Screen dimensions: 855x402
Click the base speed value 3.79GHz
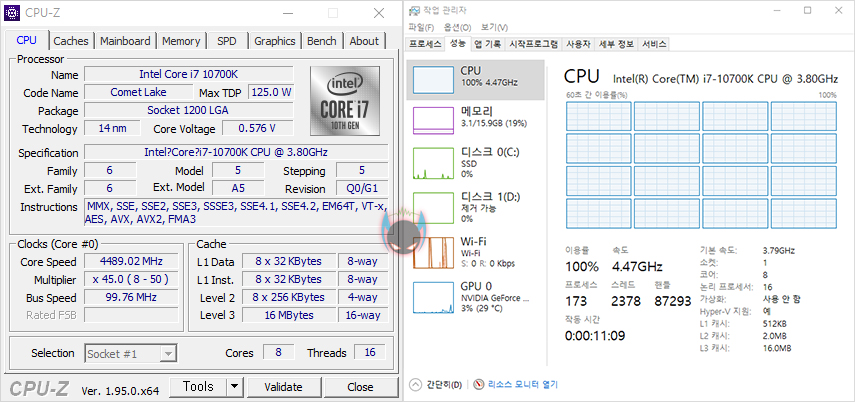click(x=779, y=251)
